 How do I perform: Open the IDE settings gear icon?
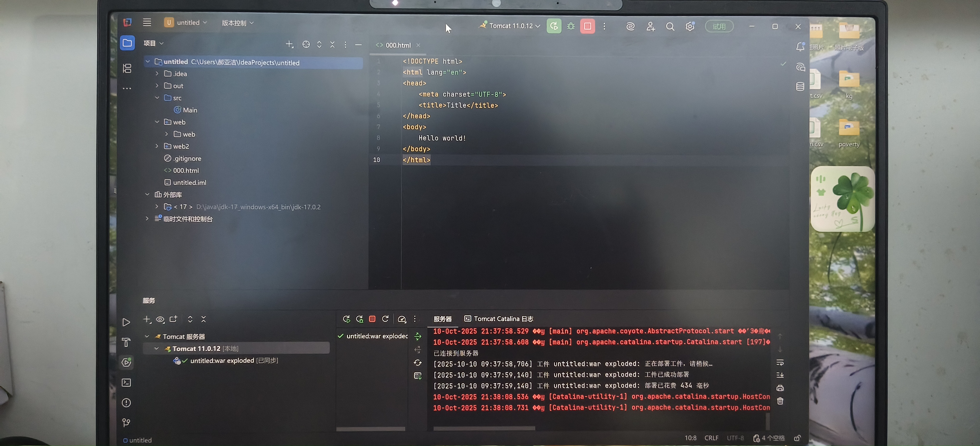tap(690, 27)
